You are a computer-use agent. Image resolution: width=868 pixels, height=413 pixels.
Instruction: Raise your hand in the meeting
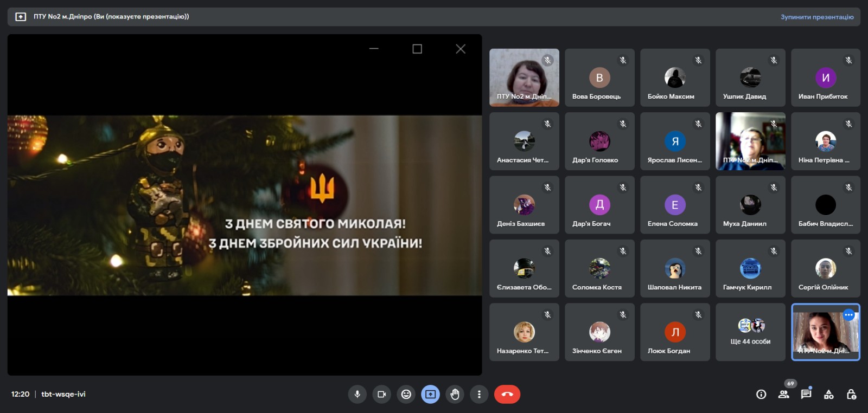(x=455, y=395)
